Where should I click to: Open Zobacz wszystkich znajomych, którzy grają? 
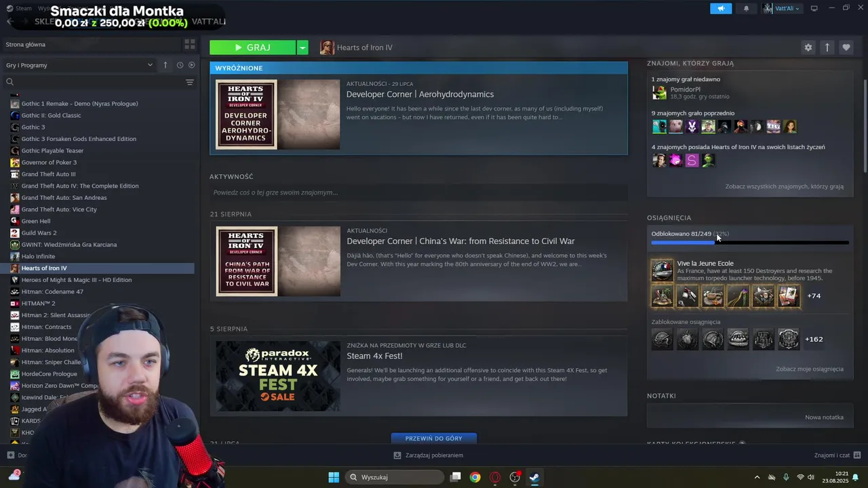784,186
